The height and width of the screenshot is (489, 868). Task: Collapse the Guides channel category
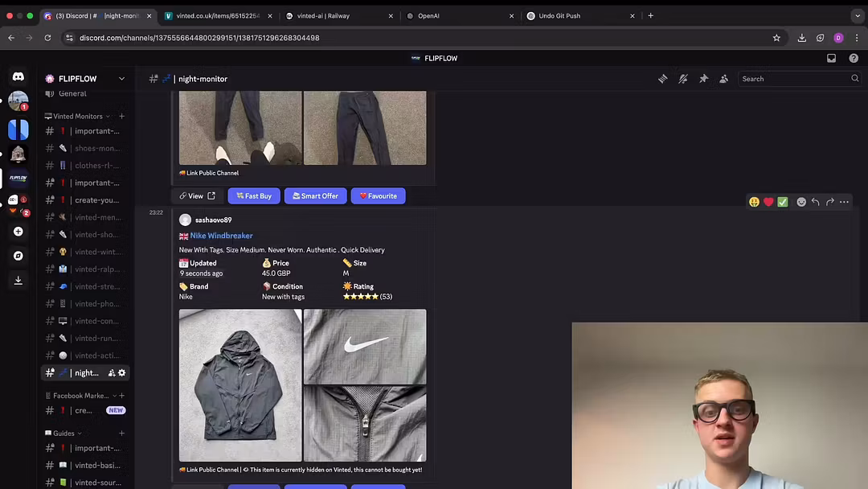[63, 433]
